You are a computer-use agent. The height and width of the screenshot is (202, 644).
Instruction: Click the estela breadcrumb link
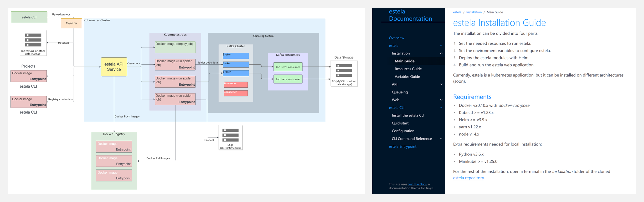pyautogui.click(x=457, y=12)
